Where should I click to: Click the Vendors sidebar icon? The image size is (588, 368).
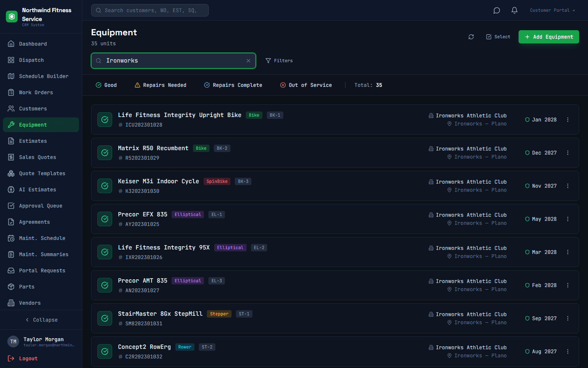pos(11,303)
